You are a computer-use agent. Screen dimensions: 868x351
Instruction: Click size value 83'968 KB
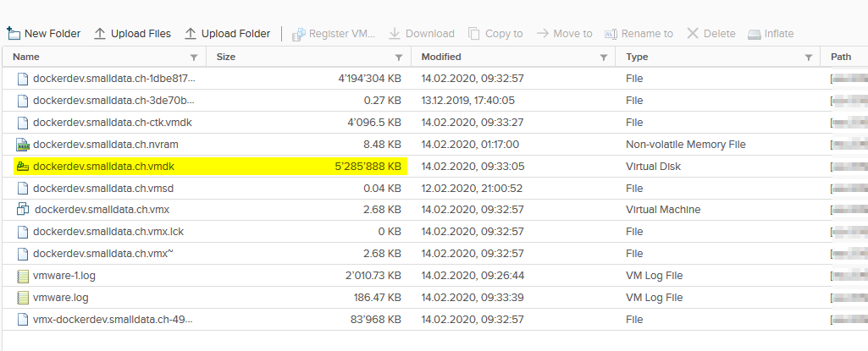point(376,320)
